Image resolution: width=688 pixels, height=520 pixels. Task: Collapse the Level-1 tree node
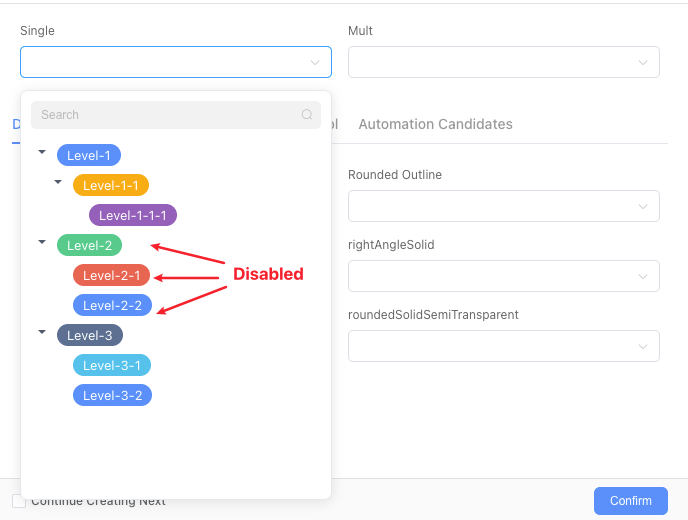pos(42,152)
